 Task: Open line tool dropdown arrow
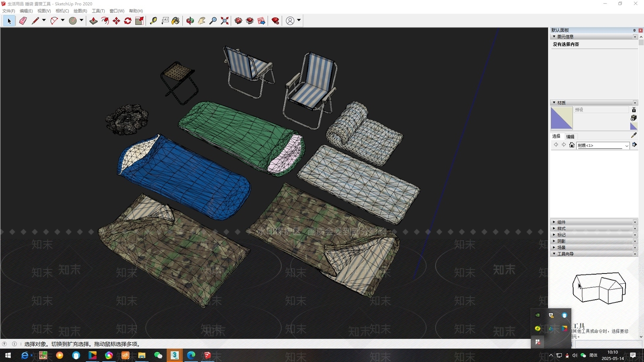pyautogui.click(x=44, y=21)
